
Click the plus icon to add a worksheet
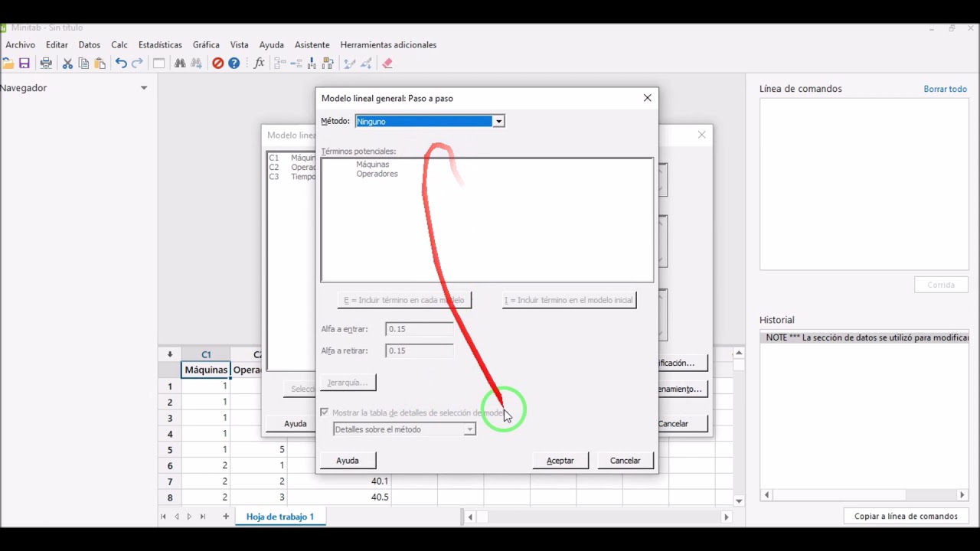[226, 517]
